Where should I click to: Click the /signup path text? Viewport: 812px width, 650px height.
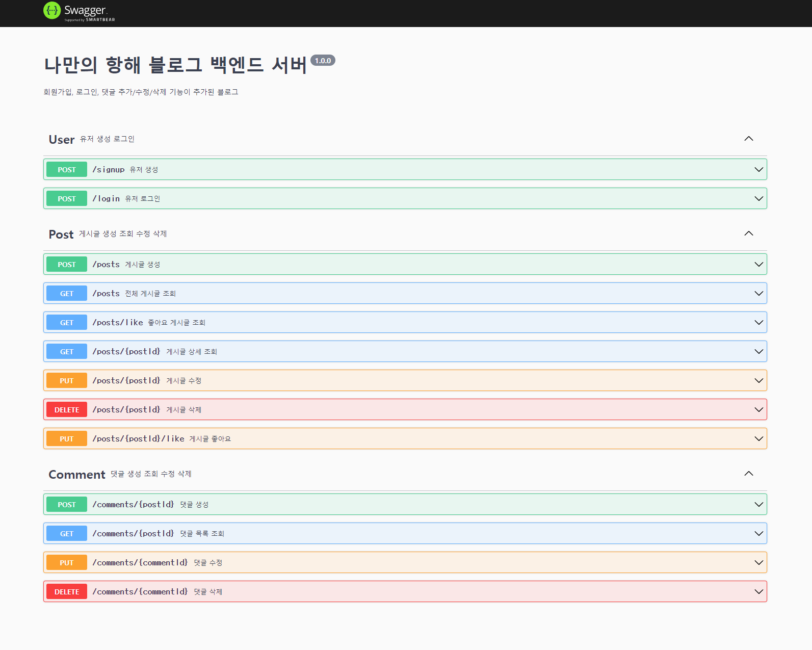point(109,169)
